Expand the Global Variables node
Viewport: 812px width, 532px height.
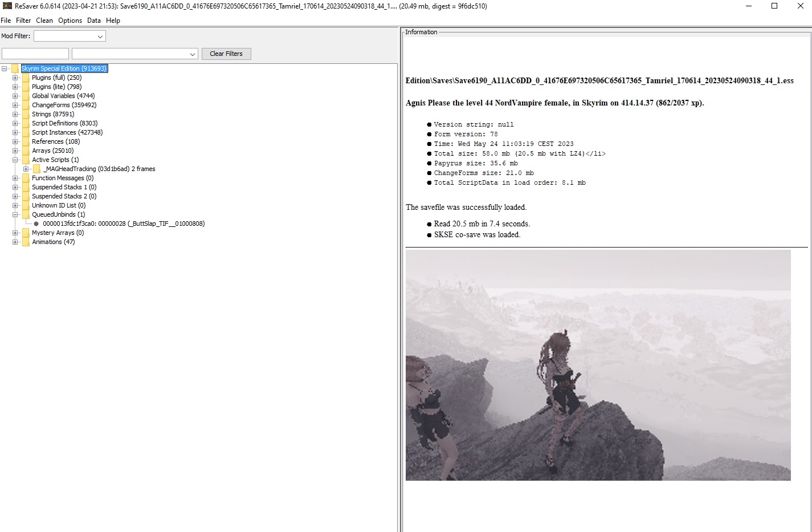pos(15,96)
